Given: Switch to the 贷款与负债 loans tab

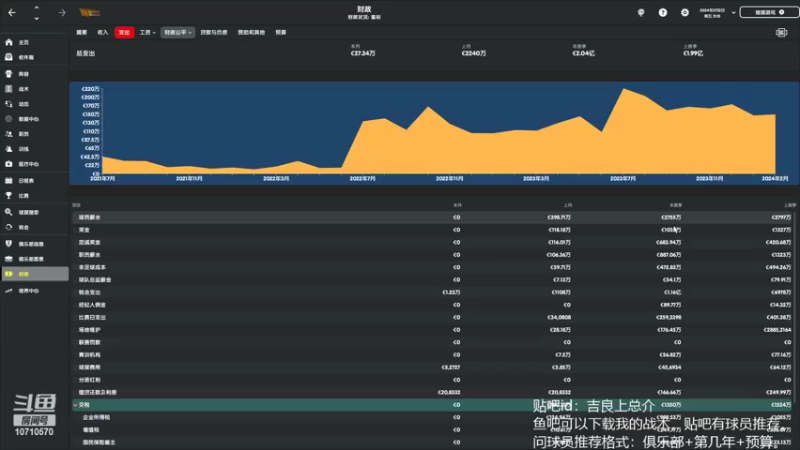Looking at the screenshot, I should (214, 32).
